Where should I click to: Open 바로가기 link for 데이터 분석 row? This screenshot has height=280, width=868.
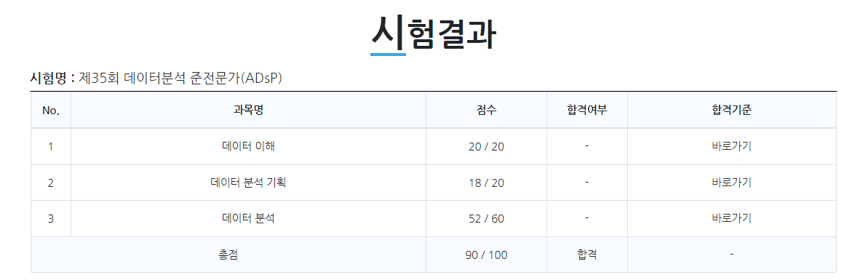pos(731,219)
